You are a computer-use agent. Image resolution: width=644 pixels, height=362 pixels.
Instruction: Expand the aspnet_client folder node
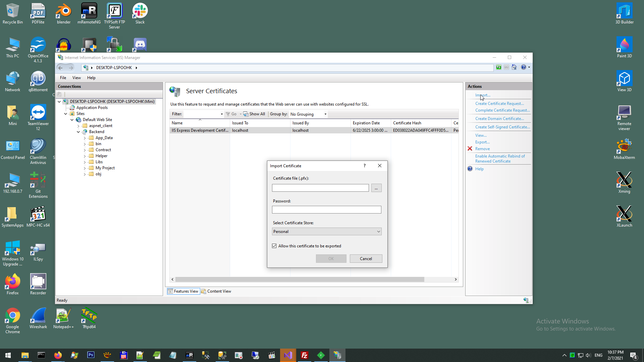click(78, 126)
